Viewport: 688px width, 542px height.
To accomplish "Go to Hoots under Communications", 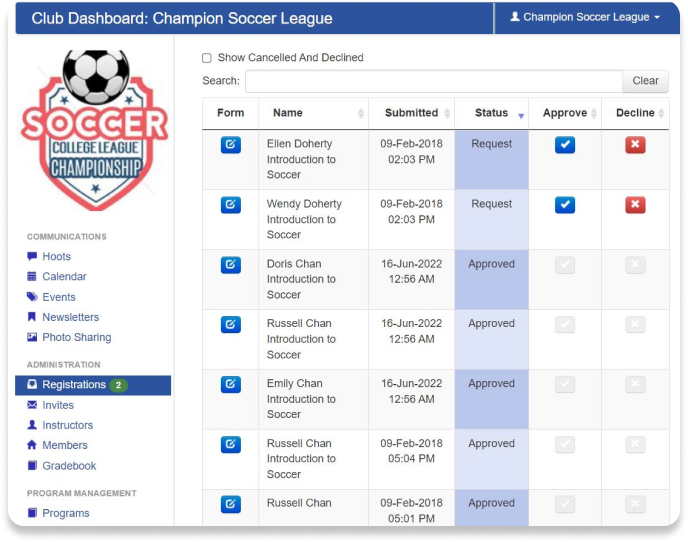I will tap(56, 256).
